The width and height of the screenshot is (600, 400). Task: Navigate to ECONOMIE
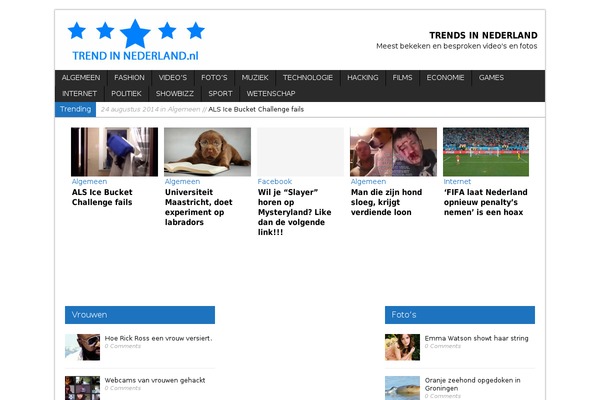pyautogui.click(x=445, y=78)
